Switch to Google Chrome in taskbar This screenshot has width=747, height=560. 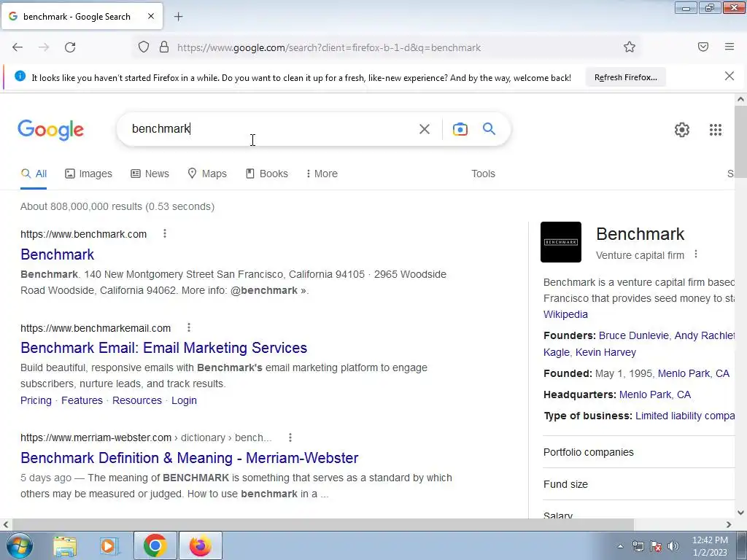pos(155,545)
